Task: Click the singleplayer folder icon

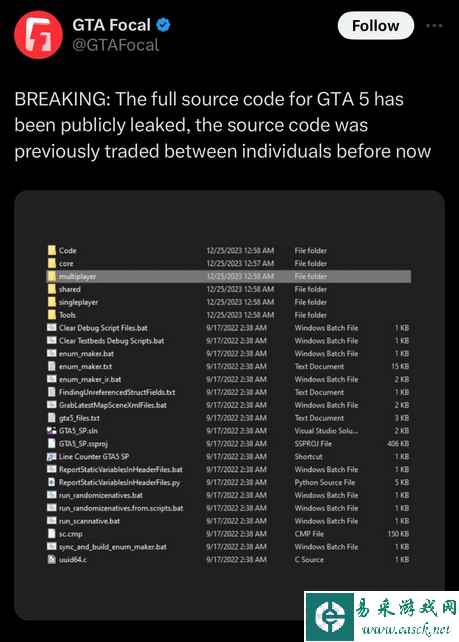Action: pos(52,302)
